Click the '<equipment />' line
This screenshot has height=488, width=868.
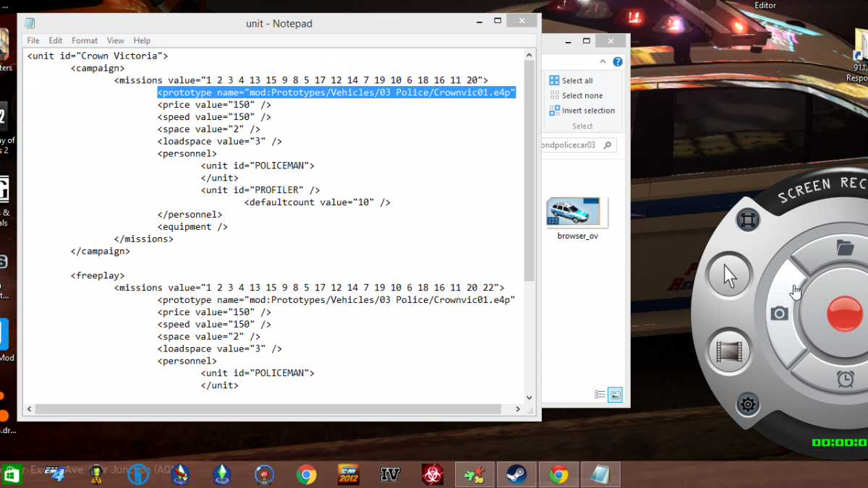pos(192,226)
